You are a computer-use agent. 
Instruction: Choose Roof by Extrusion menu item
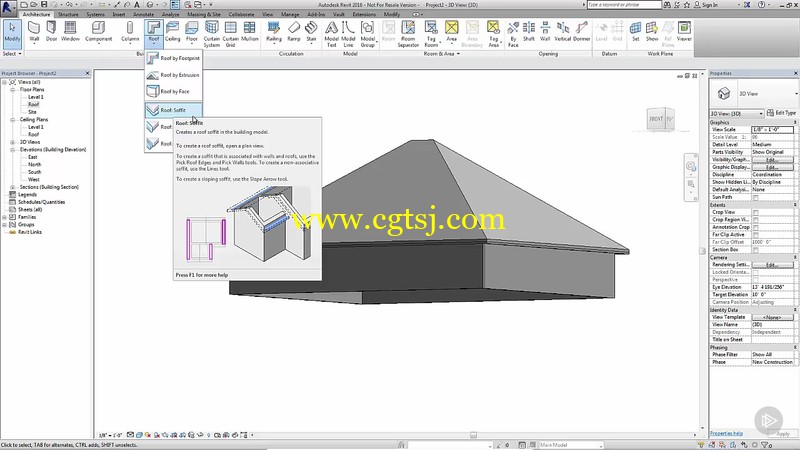173,75
